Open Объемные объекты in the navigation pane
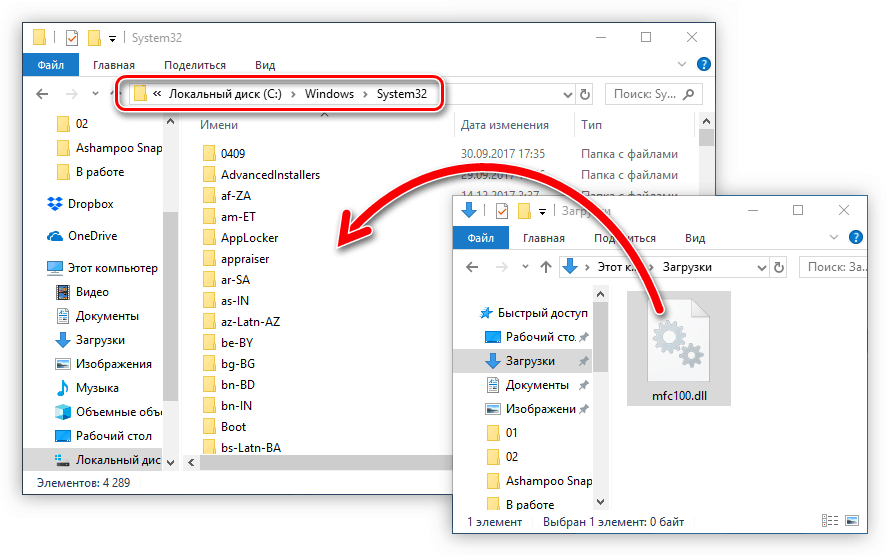Viewport: 890px width, 556px height. click(108, 411)
